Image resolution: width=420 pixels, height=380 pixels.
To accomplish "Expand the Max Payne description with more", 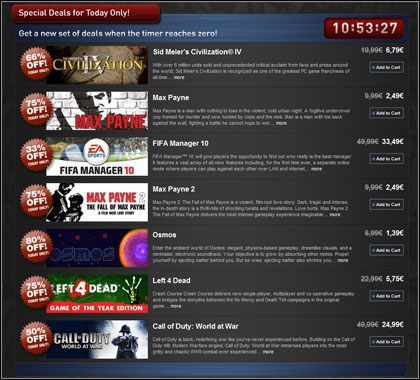I will pyautogui.click(x=281, y=123).
